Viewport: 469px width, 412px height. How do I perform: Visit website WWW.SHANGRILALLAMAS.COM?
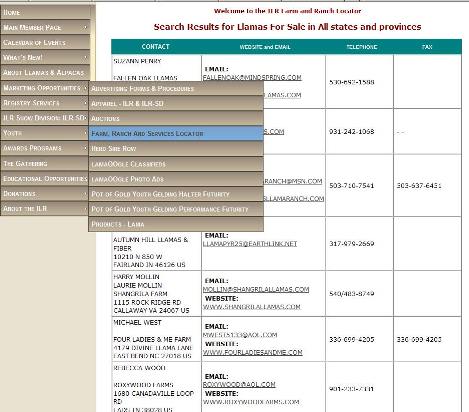(x=252, y=307)
